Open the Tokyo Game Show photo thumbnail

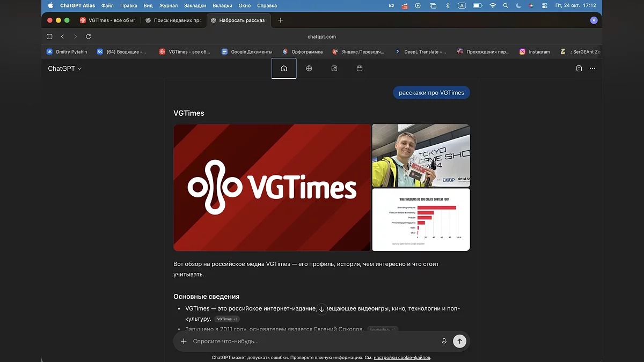[x=421, y=156]
